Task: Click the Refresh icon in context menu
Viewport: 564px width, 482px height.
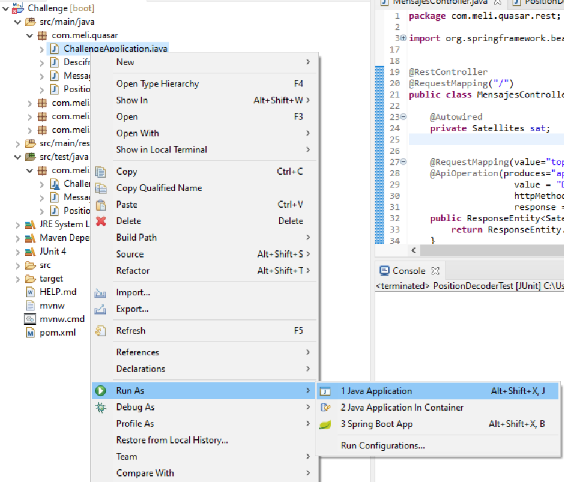Action: 101,331
